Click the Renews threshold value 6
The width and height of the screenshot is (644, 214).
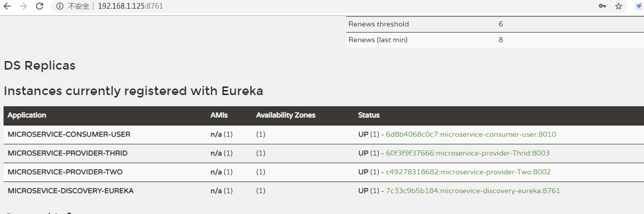pos(501,24)
